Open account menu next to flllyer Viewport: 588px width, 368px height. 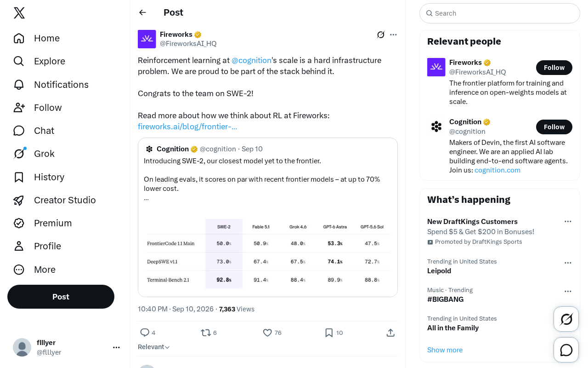click(x=116, y=347)
